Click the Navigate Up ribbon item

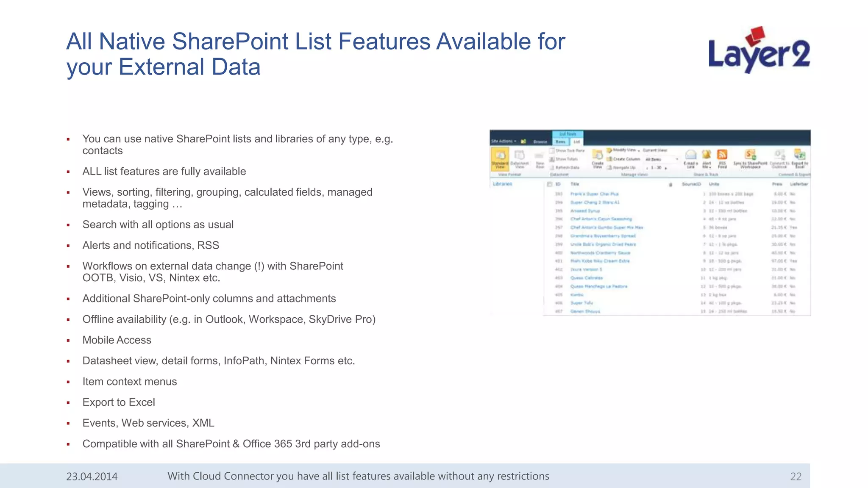coord(621,168)
